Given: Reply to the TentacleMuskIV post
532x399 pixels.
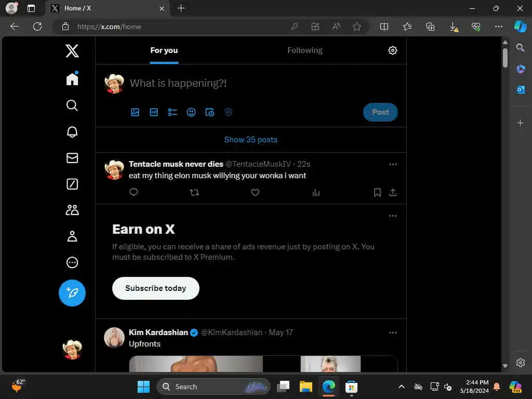Looking at the screenshot, I should 134,192.
